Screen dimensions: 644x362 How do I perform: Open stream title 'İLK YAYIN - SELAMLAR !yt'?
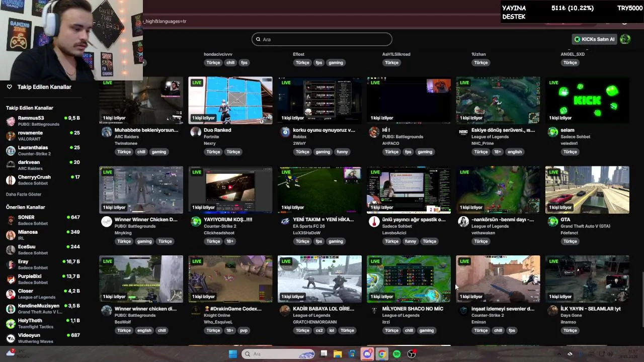[x=590, y=309]
